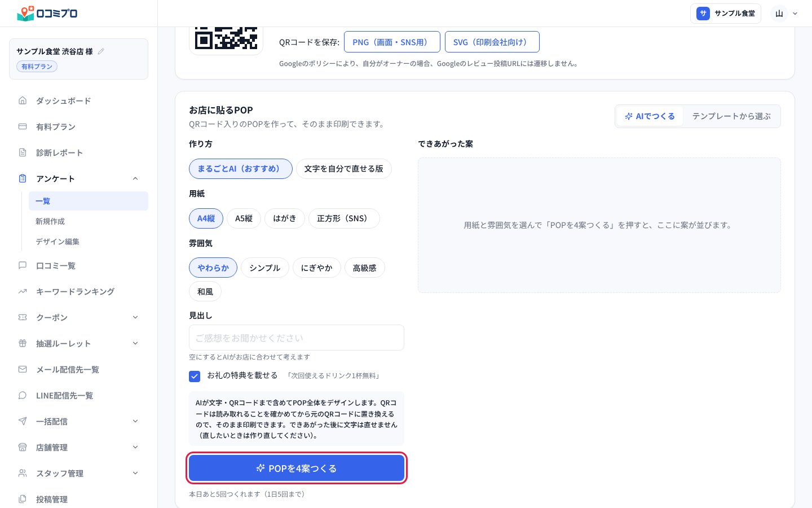Save QR code as PNG（画面・SNS用）
This screenshot has width=812, height=508.
(x=392, y=42)
